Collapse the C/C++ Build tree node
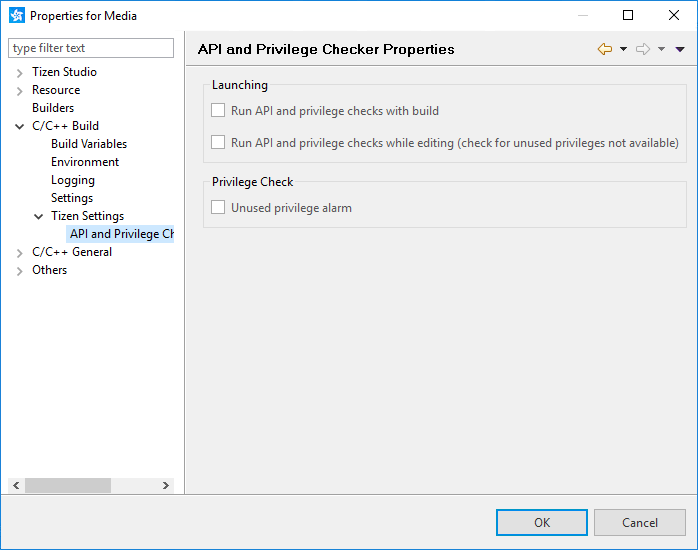This screenshot has height=550, width=698. coord(20,127)
